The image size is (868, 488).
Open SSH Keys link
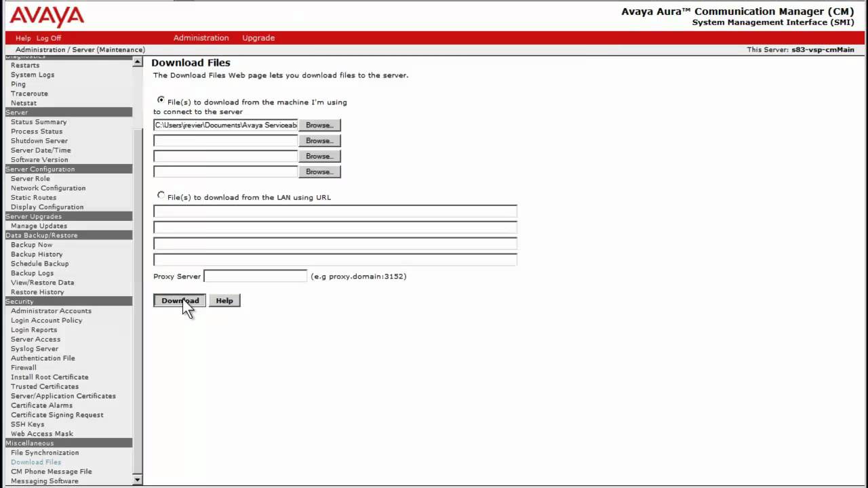click(x=27, y=426)
